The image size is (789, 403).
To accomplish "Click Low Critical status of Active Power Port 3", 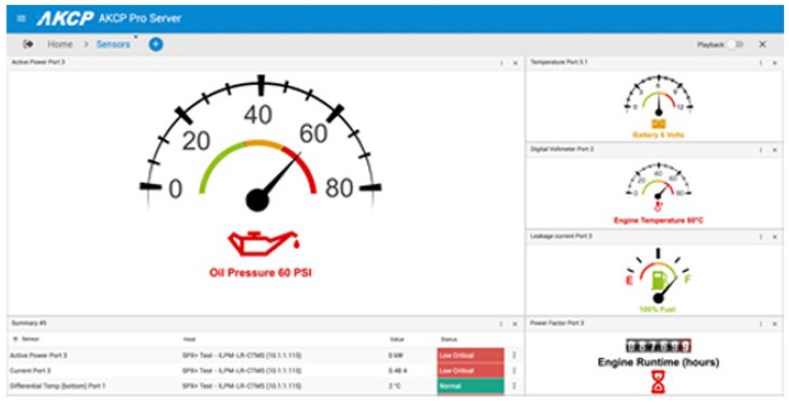I will (470, 355).
